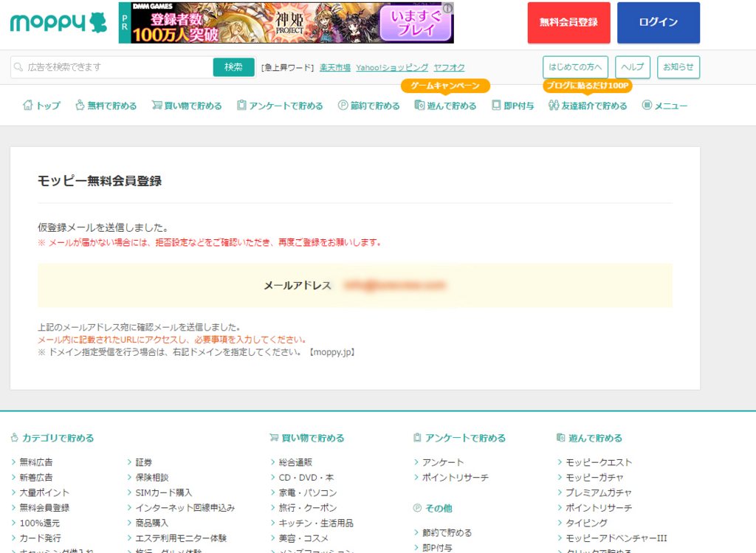Go to トップ home menu

tap(41, 106)
